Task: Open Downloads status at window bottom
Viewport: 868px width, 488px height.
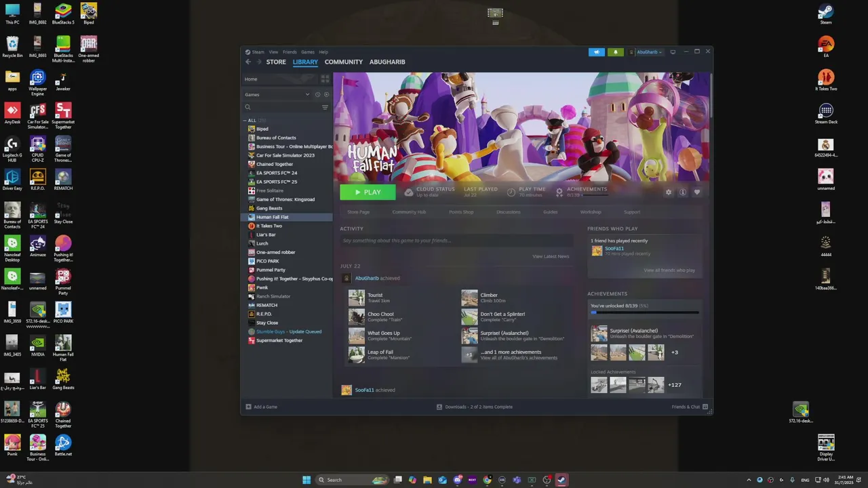Action: point(475,407)
